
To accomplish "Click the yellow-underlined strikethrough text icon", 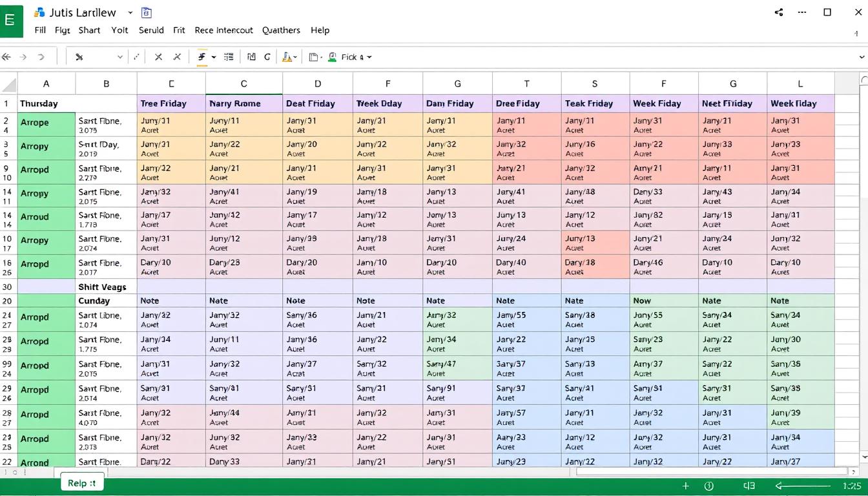I will coord(201,57).
